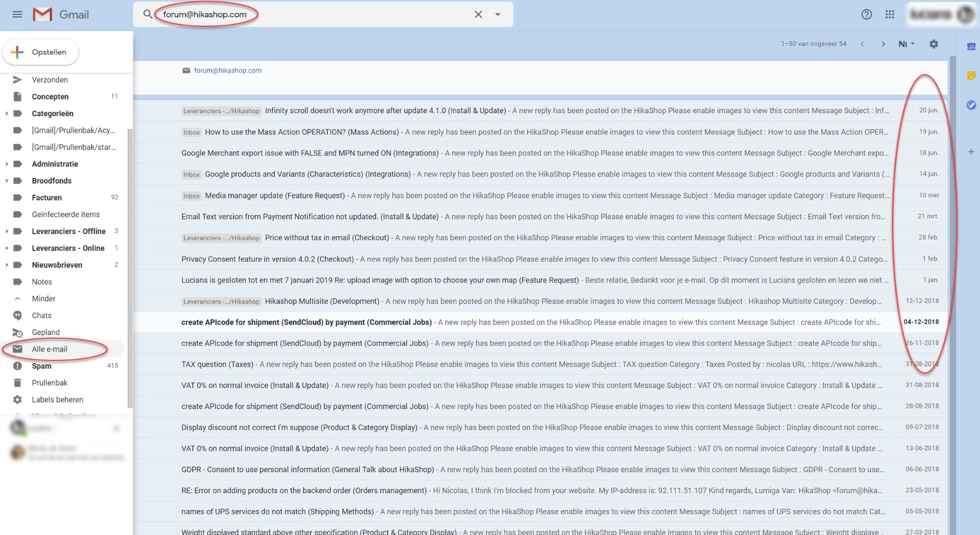Expand the Leveranciers - Online label

point(7,248)
